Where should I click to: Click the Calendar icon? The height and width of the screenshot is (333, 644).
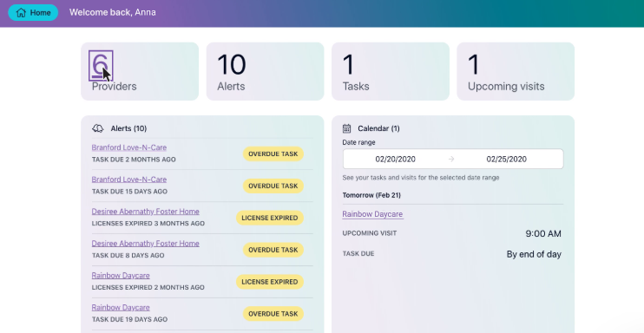346,128
